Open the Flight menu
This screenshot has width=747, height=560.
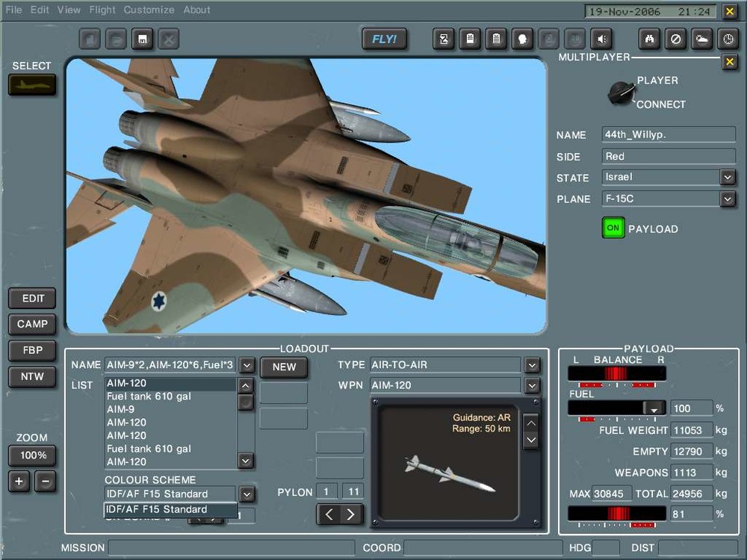click(x=102, y=10)
